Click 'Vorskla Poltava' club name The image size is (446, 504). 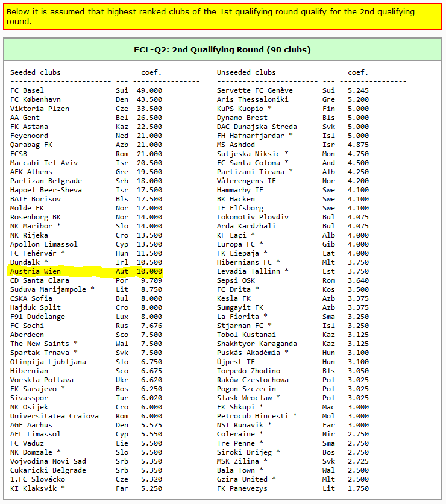coord(42,380)
